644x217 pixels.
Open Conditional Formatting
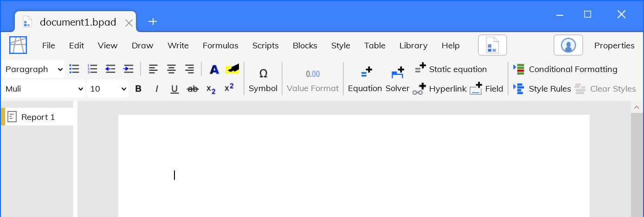pos(565,69)
